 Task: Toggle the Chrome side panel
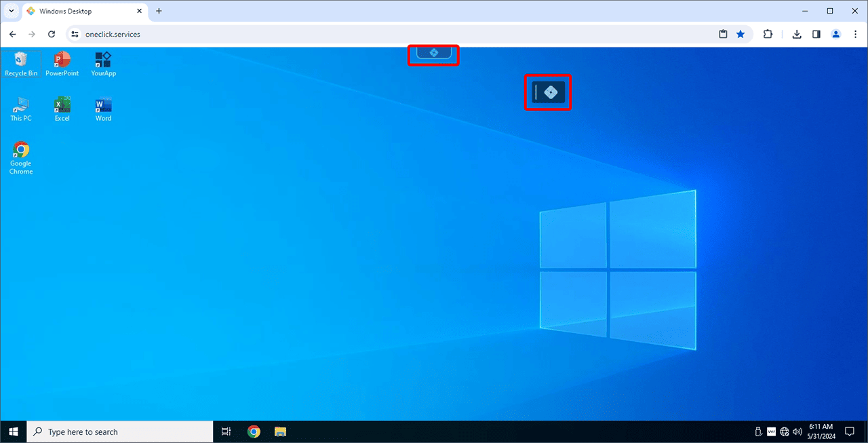pyautogui.click(x=816, y=34)
